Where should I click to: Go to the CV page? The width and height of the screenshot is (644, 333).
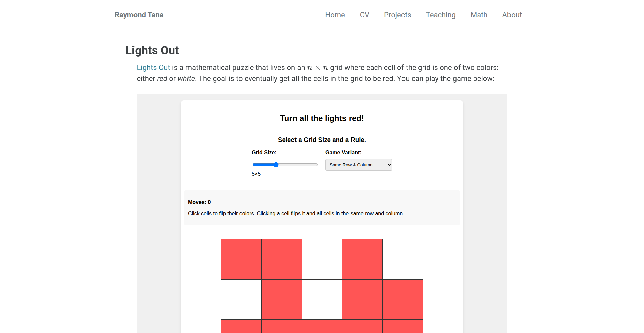[364, 15]
